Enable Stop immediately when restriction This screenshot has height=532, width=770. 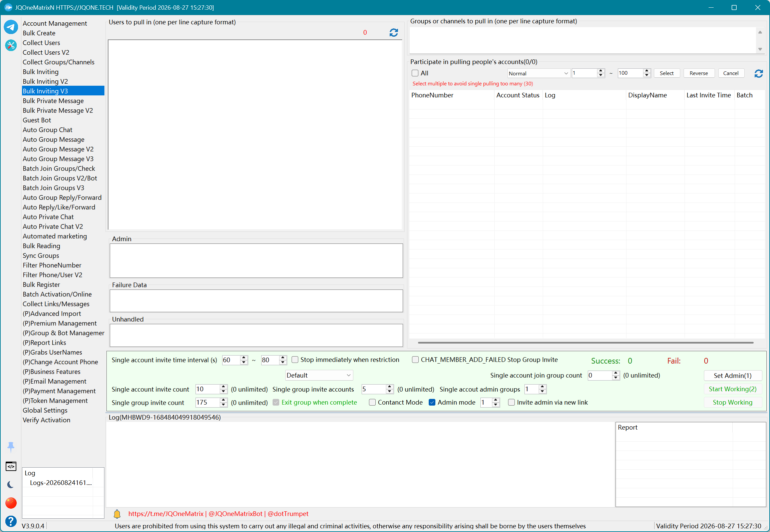click(x=295, y=360)
